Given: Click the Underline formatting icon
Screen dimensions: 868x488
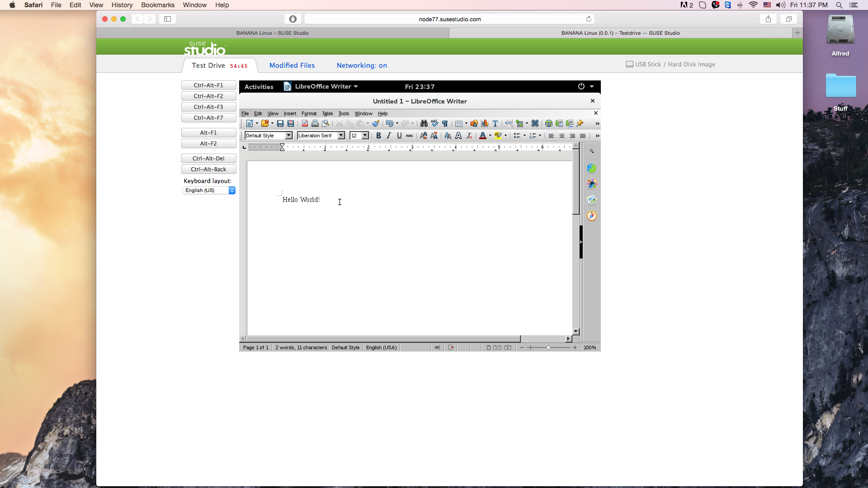Looking at the screenshot, I should pos(398,136).
